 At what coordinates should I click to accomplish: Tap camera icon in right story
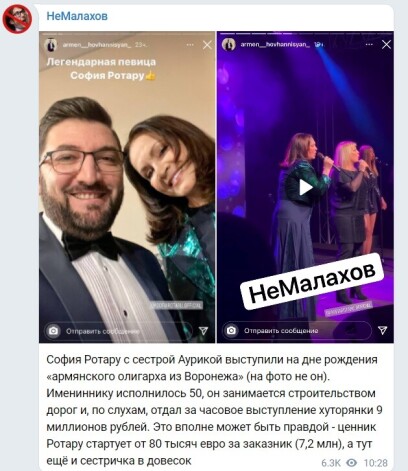click(x=231, y=330)
